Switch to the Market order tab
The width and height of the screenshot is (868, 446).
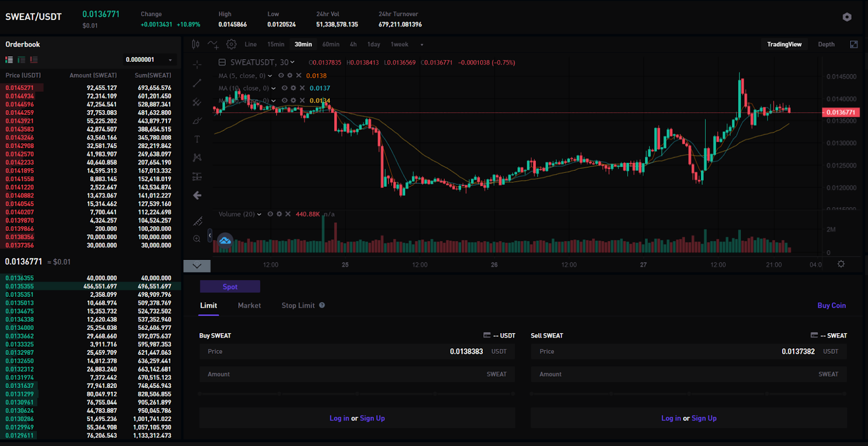[250, 305]
